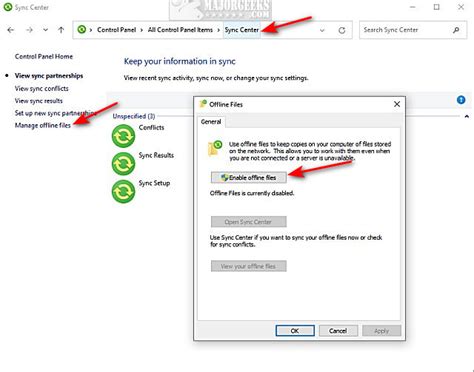Image resolution: width=474 pixels, height=372 pixels.
Task: Minimize the Sync Center window
Action: (413, 7)
